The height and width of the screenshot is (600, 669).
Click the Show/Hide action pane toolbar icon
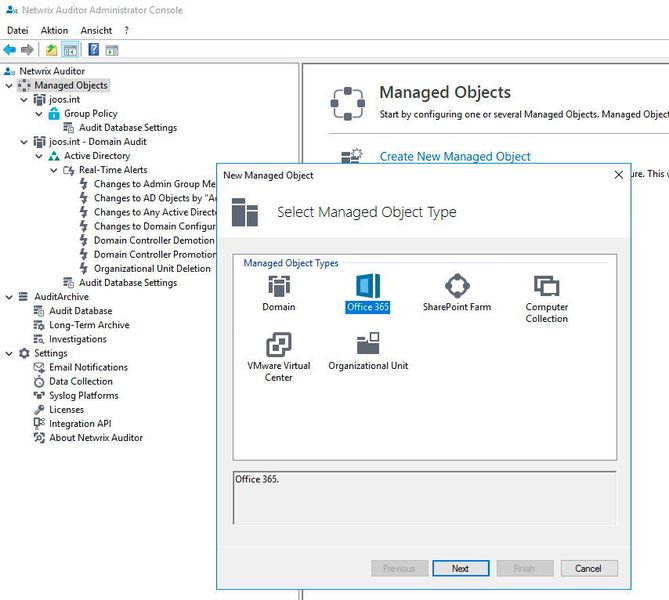click(112, 50)
